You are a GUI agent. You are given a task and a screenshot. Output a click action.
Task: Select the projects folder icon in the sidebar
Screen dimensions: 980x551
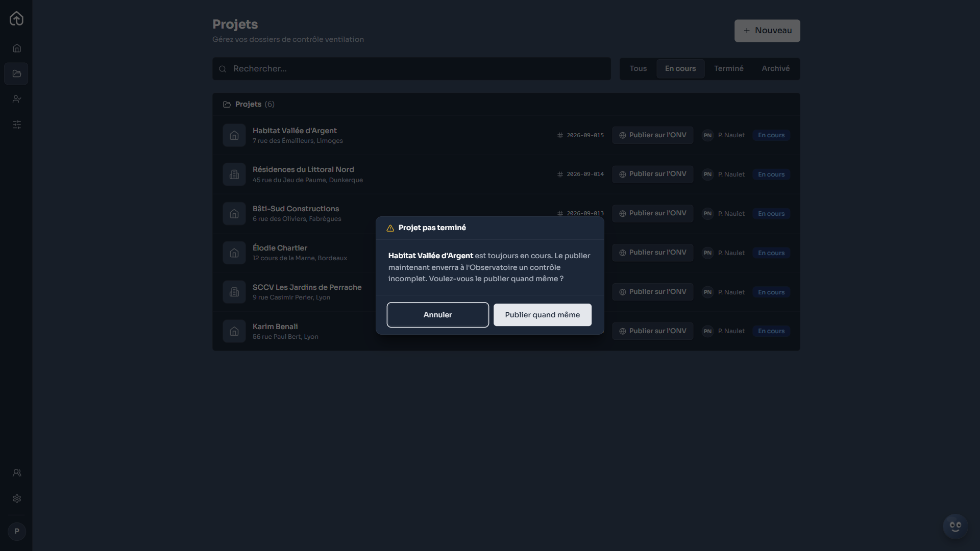point(17,73)
